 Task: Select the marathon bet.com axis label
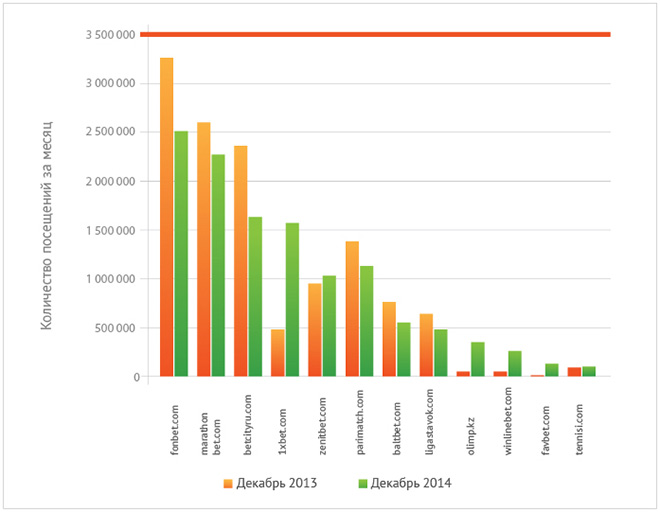(x=210, y=434)
